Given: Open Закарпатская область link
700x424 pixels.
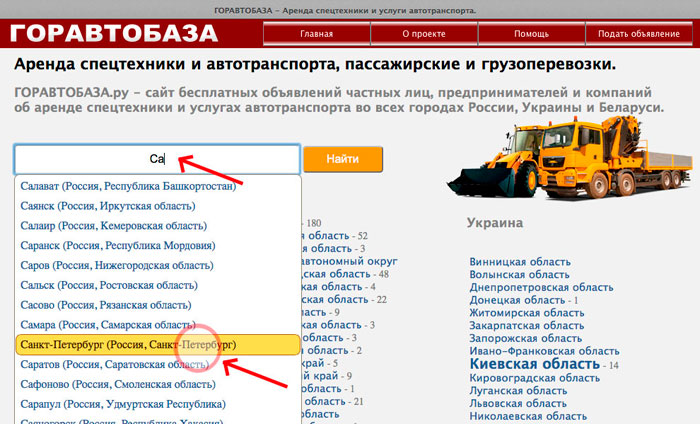Looking at the screenshot, I should (527, 325).
